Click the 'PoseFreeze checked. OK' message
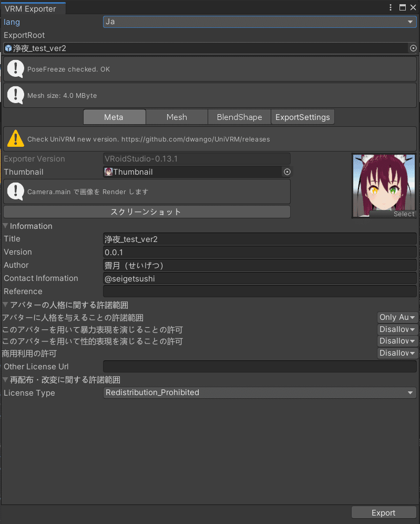The width and height of the screenshot is (420, 524). click(68, 69)
